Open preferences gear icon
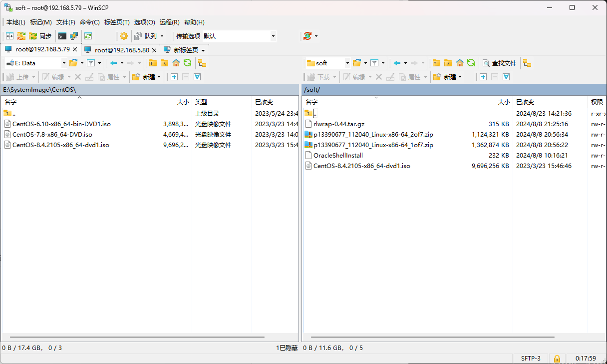 coord(123,36)
